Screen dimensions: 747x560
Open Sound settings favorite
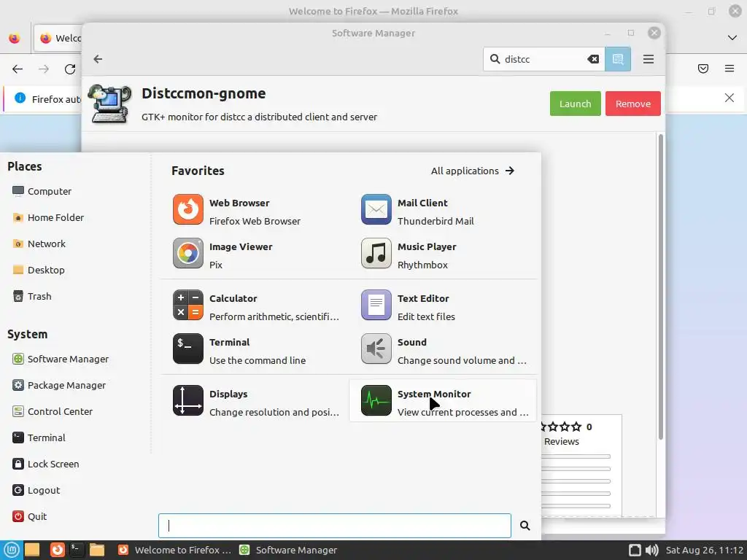click(444, 351)
